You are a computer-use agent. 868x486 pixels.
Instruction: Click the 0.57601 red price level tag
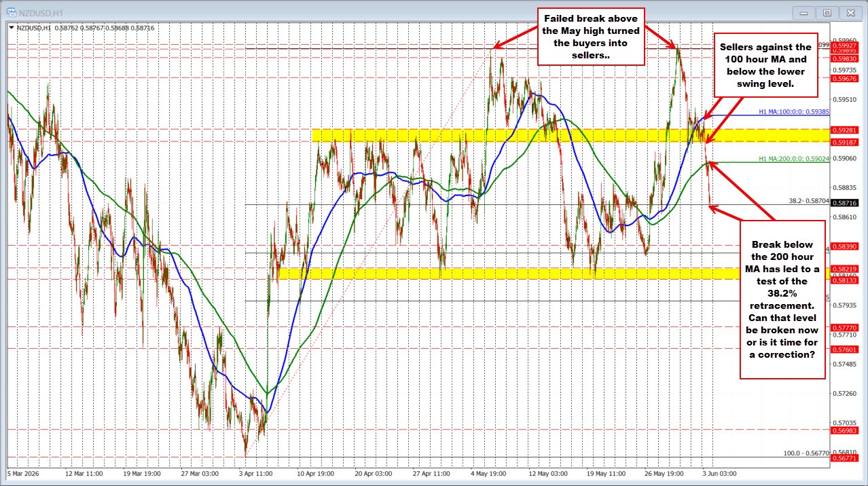pyautogui.click(x=846, y=350)
